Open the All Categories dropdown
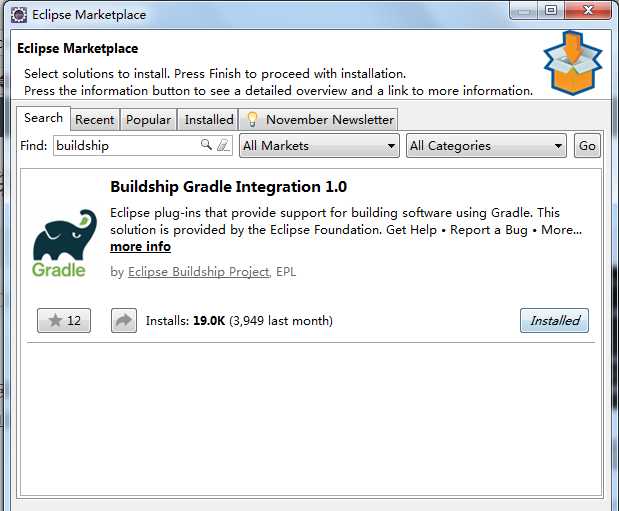The image size is (619, 511). point(486,146)
